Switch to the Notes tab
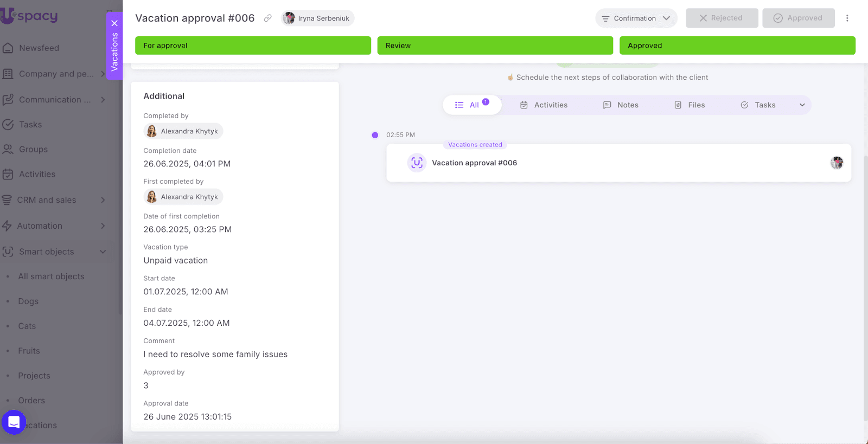 (x=621, y=105)
